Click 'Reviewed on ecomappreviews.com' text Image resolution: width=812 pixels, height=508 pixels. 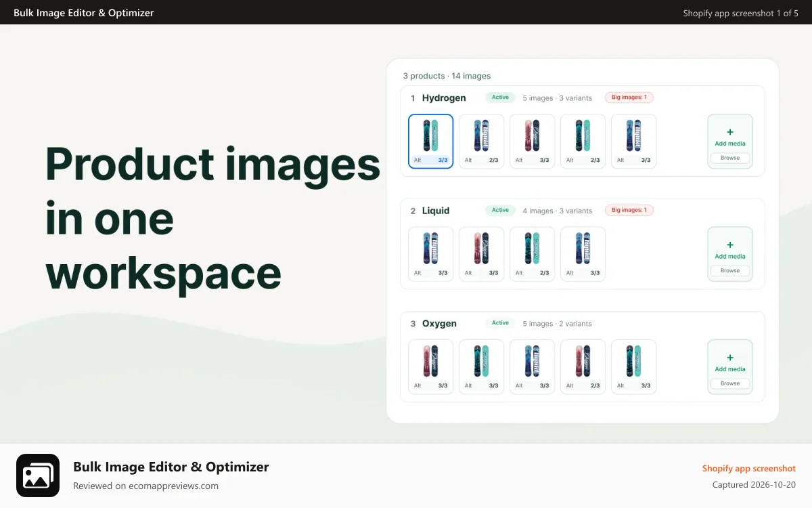[x=145, y=486]
